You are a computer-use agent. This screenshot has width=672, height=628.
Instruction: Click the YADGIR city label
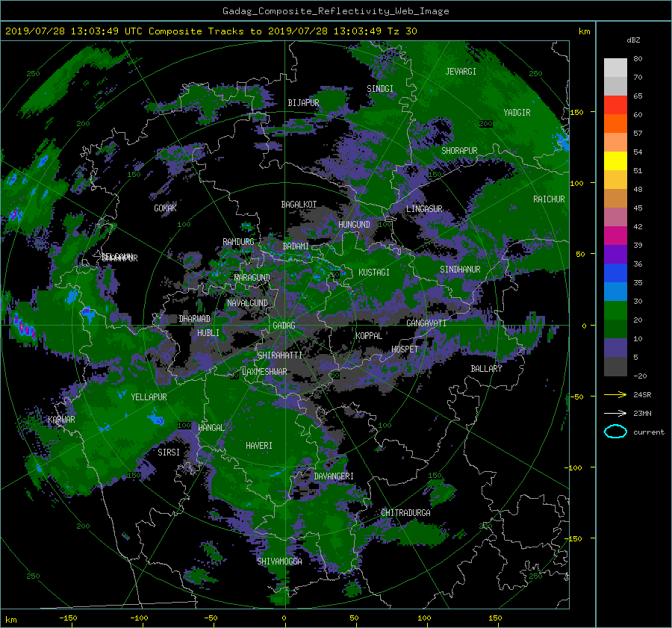517,113
